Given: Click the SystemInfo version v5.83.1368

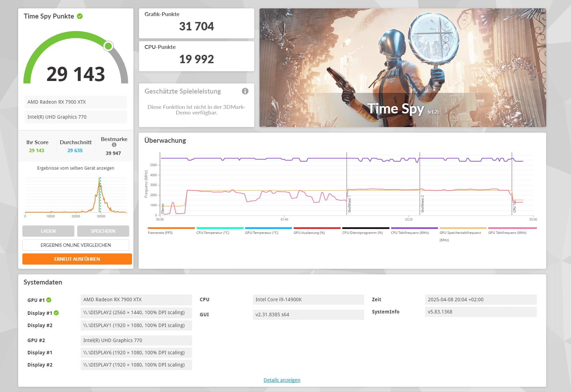Looking at the screenshot, I should tap(481, 312).
